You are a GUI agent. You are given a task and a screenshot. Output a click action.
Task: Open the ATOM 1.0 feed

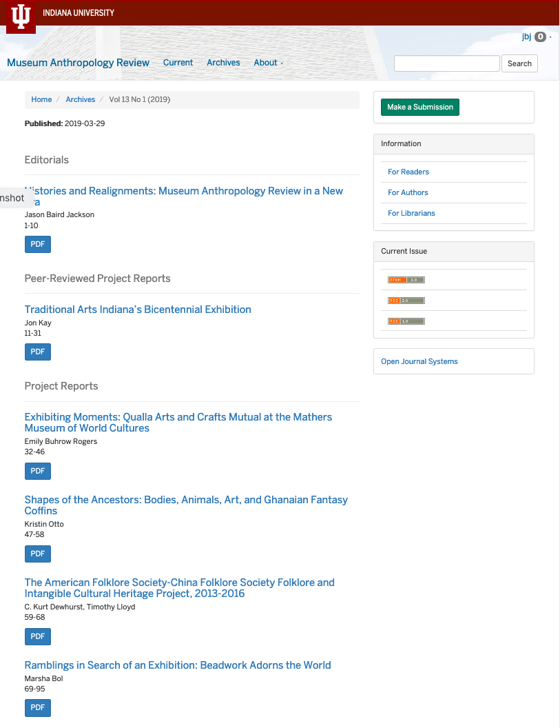coord(406,280)
